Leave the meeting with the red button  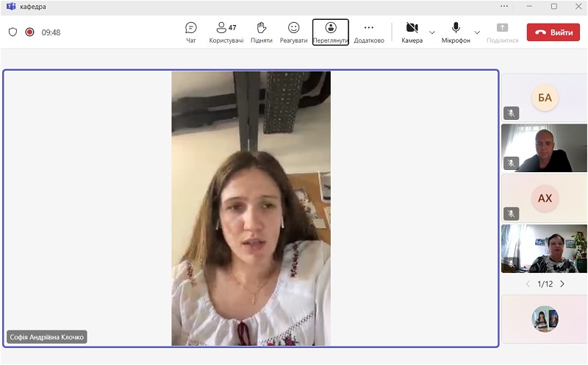(x=553, y=32)
